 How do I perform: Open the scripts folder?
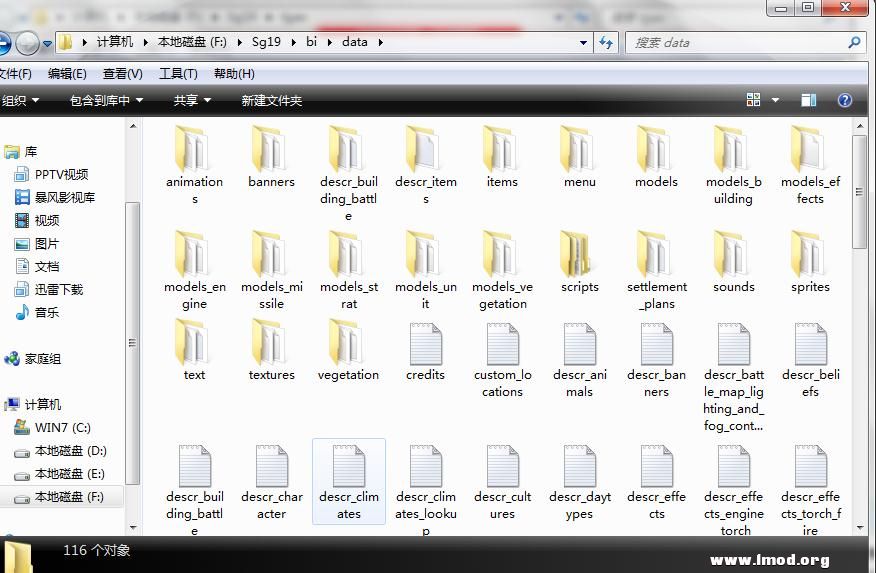[579, 262]
